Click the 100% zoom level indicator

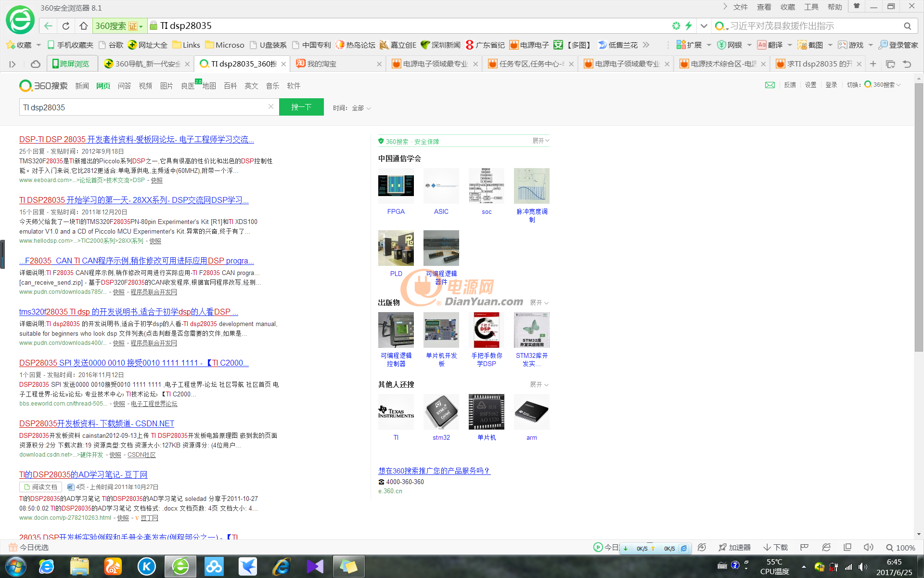[x=901, y=548]
